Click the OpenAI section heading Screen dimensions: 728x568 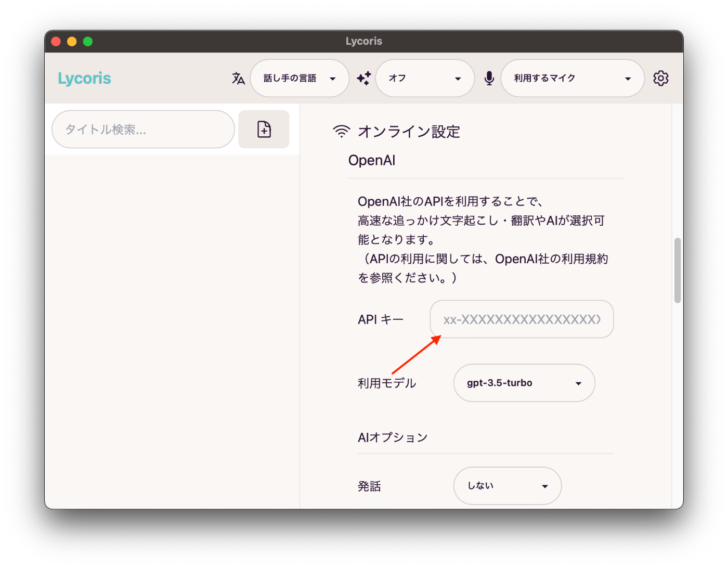click(372, 160)
